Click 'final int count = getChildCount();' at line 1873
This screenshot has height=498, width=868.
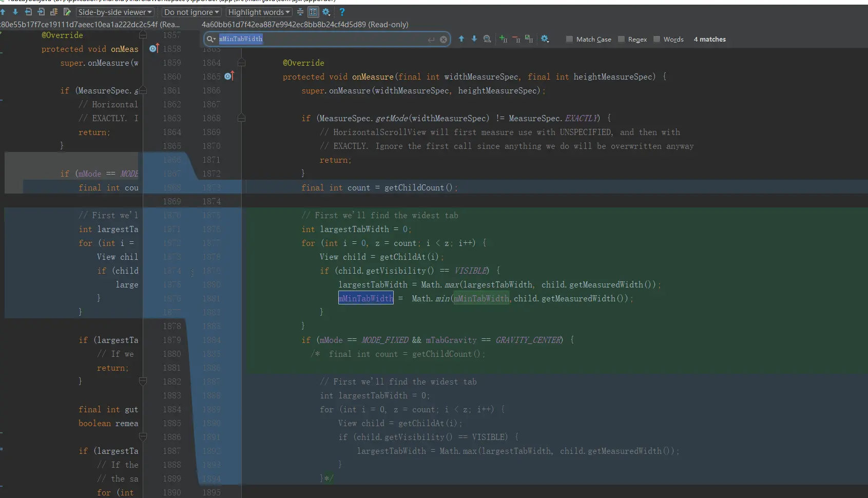[379, 187]
